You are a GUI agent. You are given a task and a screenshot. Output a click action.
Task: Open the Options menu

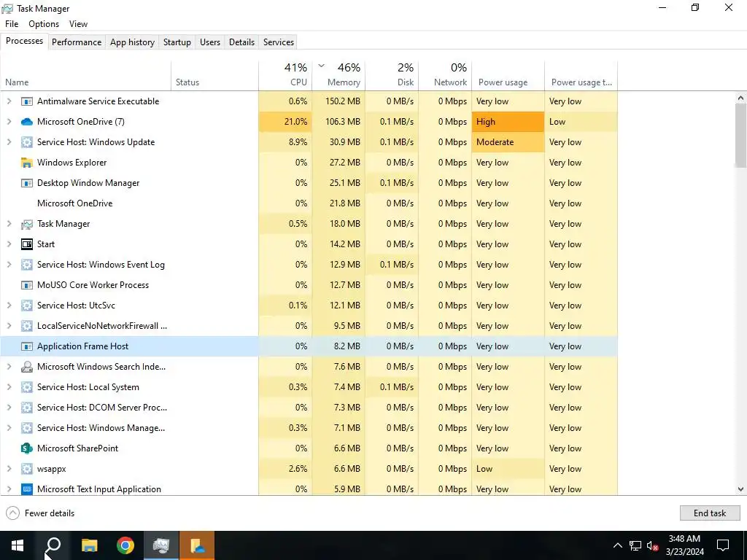coord(44,24)
